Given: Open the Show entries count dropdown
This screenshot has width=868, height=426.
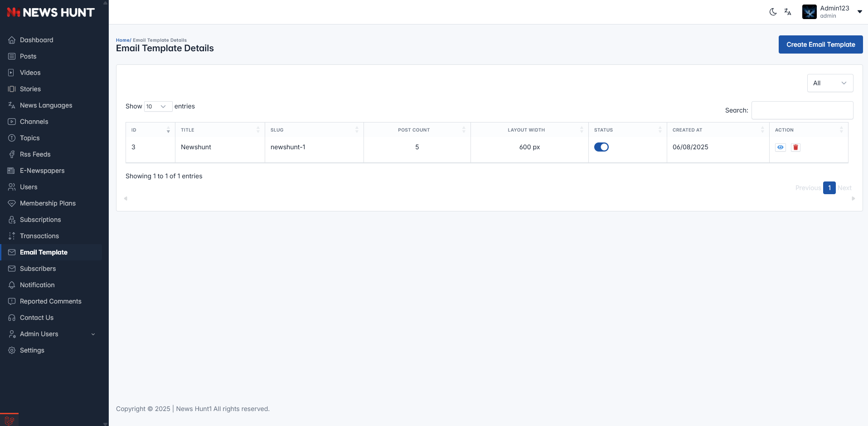Looking at the screenshot, I should coord(158,106).
